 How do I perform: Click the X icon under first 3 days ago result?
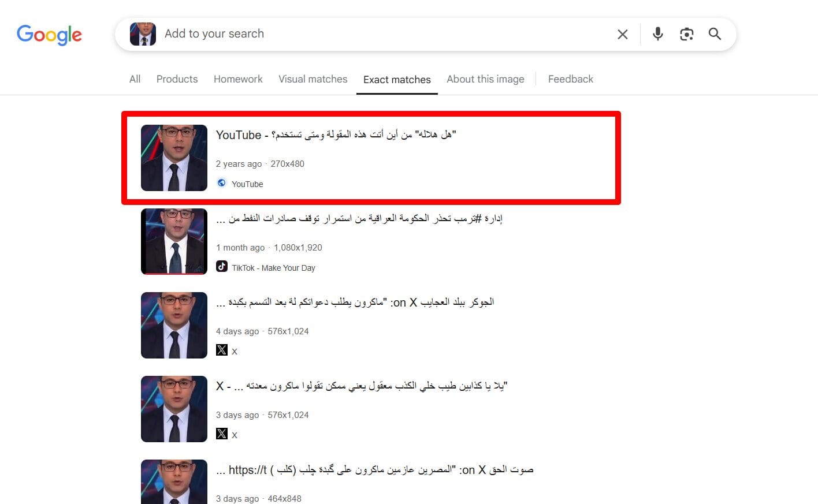point(222,434)
